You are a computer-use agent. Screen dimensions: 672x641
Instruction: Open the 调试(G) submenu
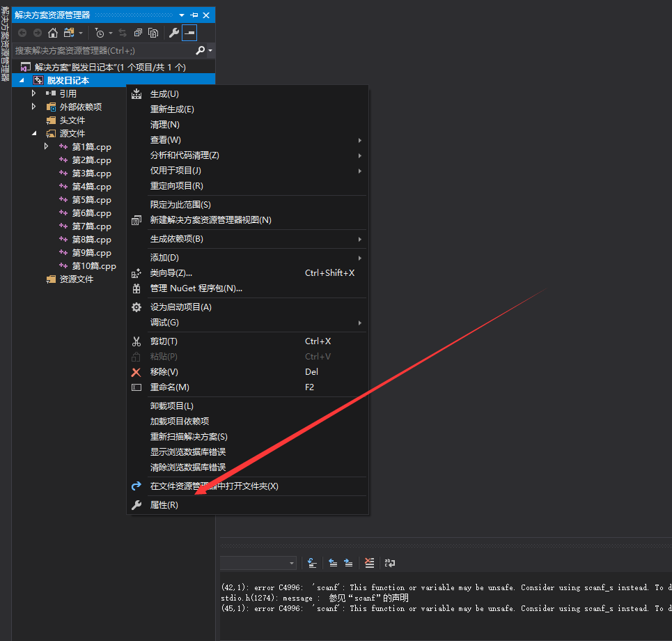[x=247, y=323]
